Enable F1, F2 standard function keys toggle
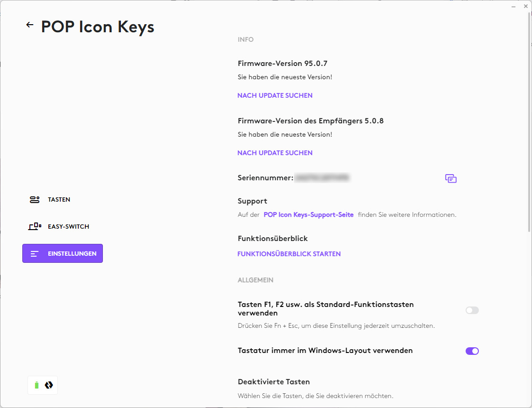Image resolution: width=532 pixels, height=408 pixels. pos(472,310)
